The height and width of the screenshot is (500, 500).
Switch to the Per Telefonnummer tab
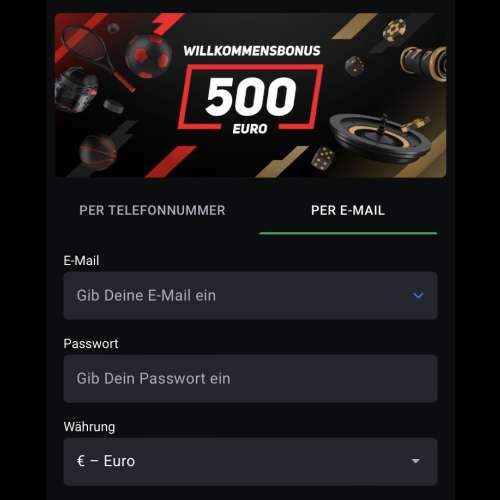[x=152, y=210]
